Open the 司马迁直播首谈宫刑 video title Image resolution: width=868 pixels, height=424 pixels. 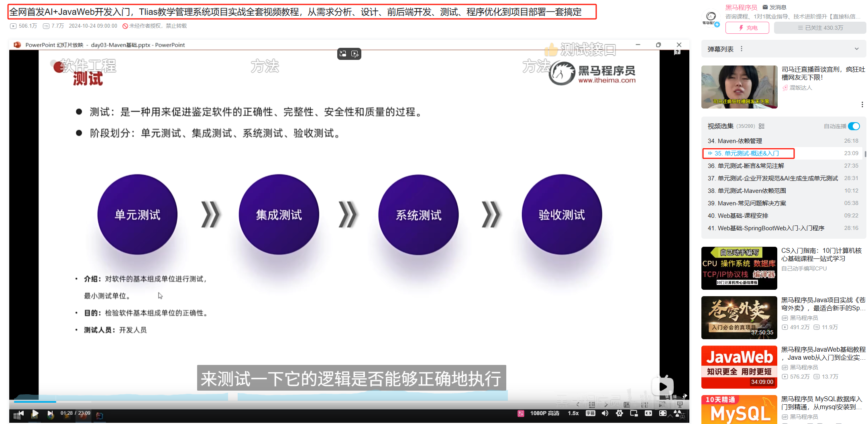click(x=823, y=73)
